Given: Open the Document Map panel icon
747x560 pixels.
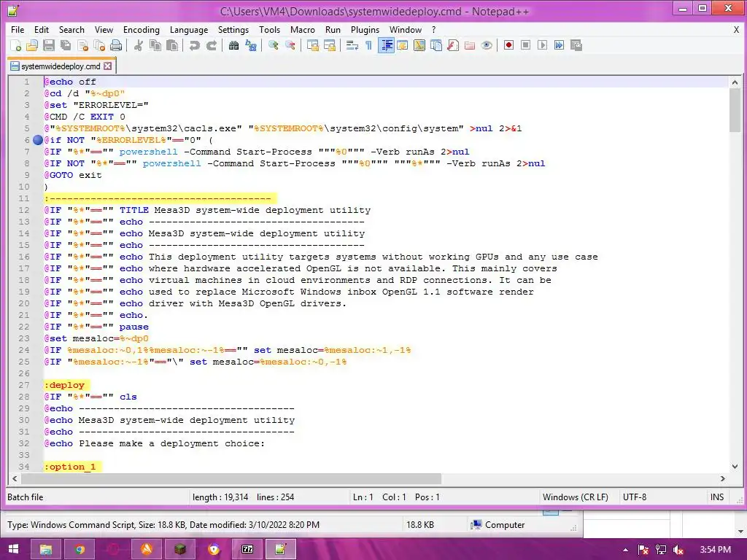Looking at the screenshot, I should 419,45.
